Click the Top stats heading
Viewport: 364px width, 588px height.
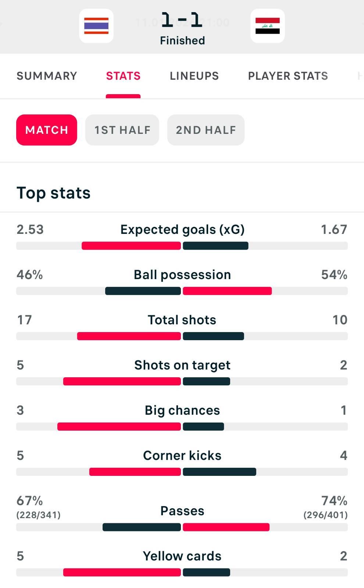[x=54, y=193]
